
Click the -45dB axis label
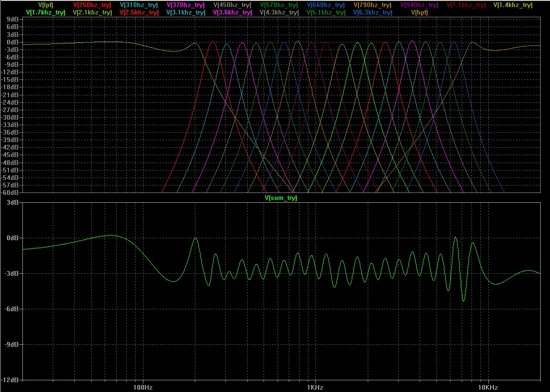[x=11, y=155]
